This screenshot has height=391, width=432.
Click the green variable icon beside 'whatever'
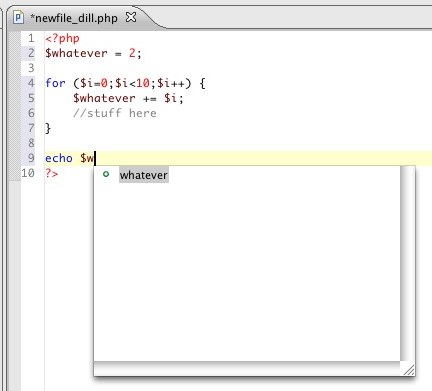click(x=106, y=174)
